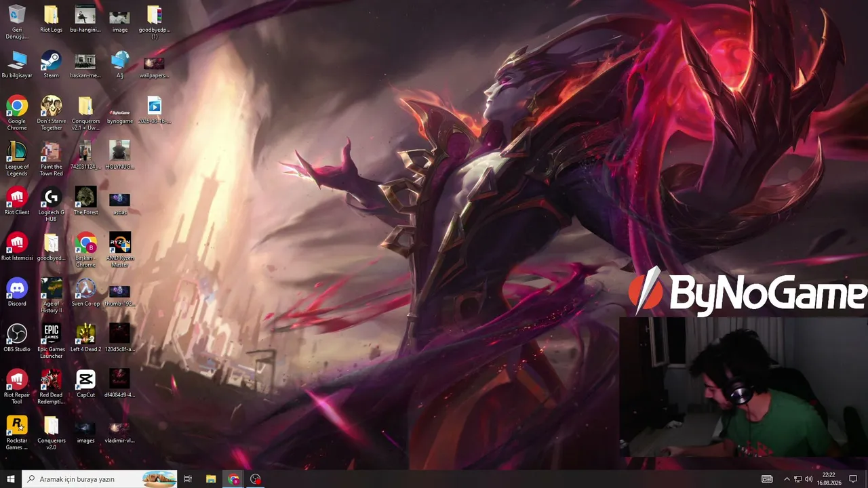Switch to OBS Studio on the taskbar

pyautogui.click(x=256, y=479)
